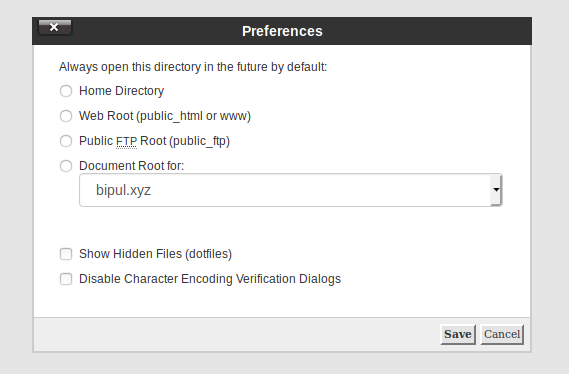Click the Show Hidden Files (dotfiles) label
The height and width of the screenshot is (374, 569).
[155, 254]
